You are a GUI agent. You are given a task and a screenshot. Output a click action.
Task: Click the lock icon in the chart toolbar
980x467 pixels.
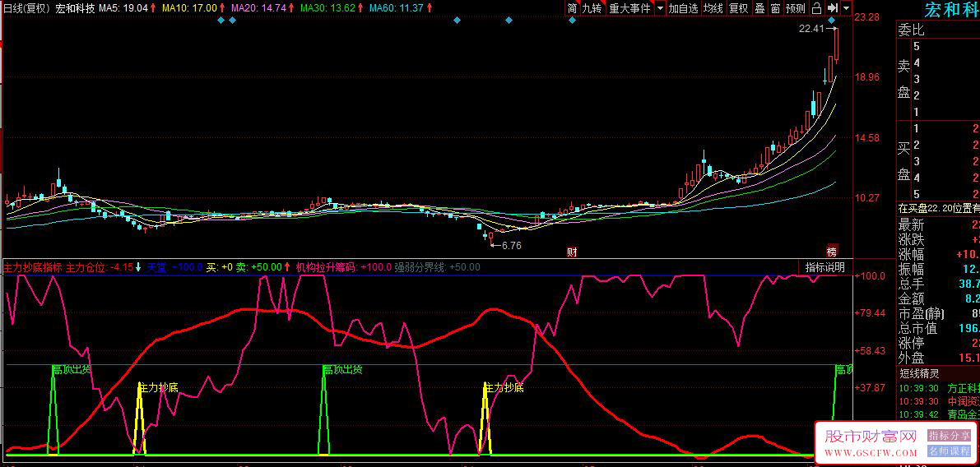click(816, 8)
